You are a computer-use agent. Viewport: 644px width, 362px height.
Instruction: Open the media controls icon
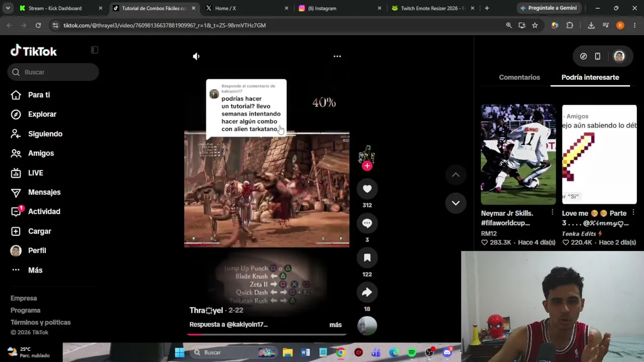pos(606,25)
